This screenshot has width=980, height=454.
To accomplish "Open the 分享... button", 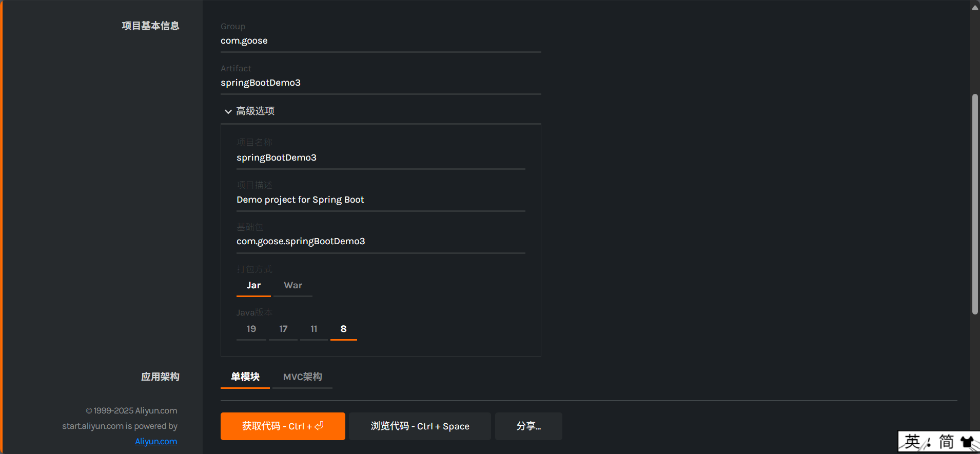I will 528,426.
